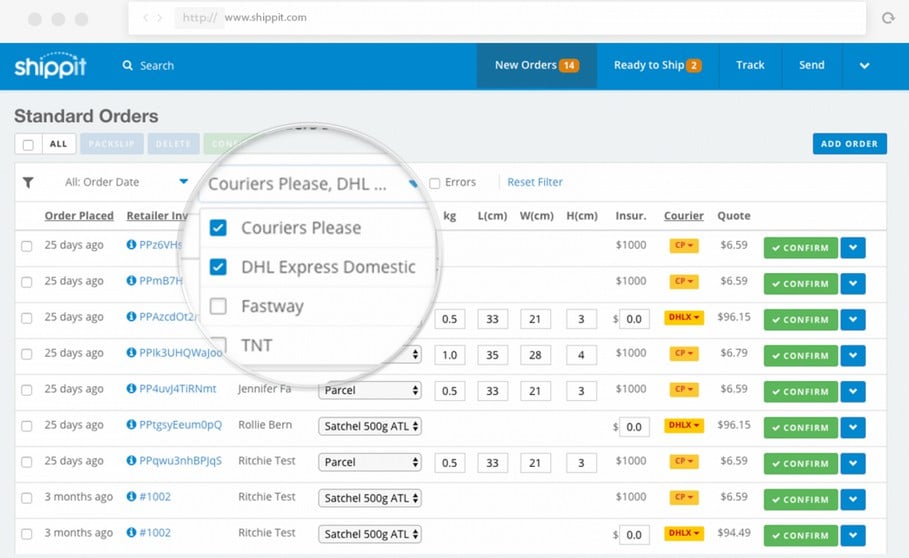Edit L(cm) field showing 35
This screenshot has height=558, width=909.
pyautogui.click(x=492, y=355)
